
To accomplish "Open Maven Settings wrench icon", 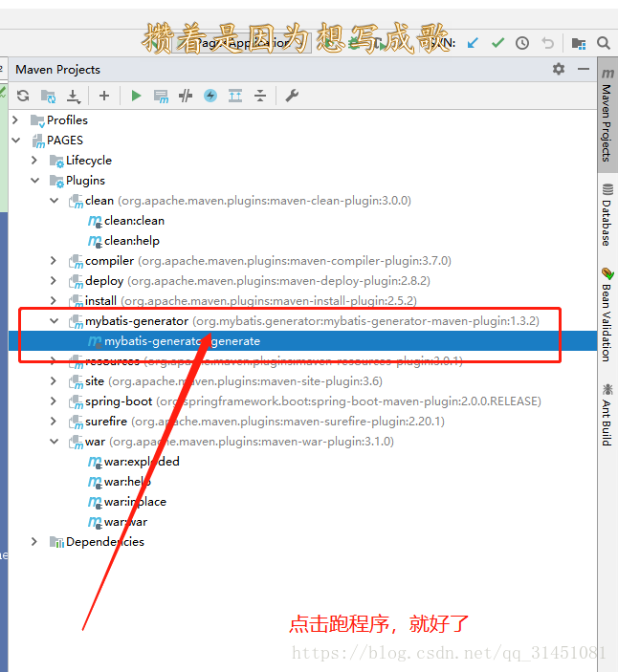I will 292,96.
